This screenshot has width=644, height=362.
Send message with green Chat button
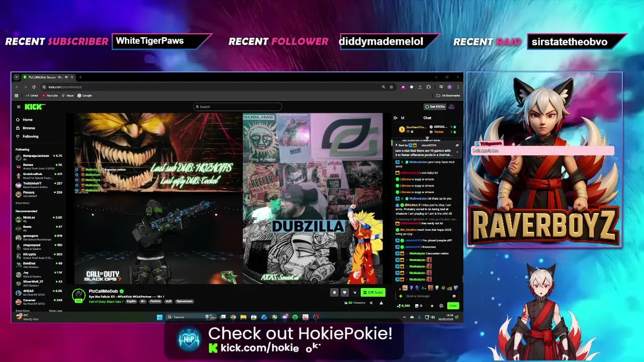click(x=453, y=306)
